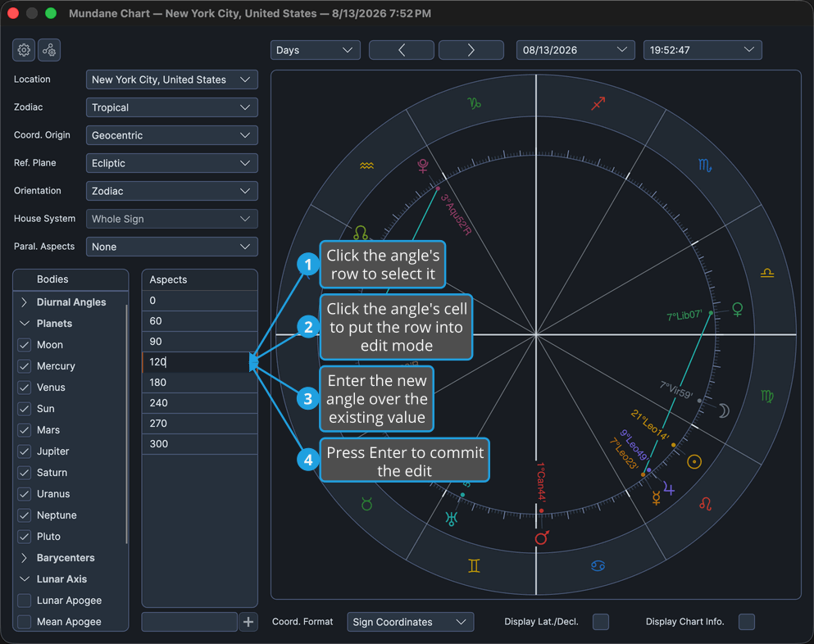Click the Capricorn sign symbol
Image resolution: width=814 pixels, height=644 pixels.
474,103
